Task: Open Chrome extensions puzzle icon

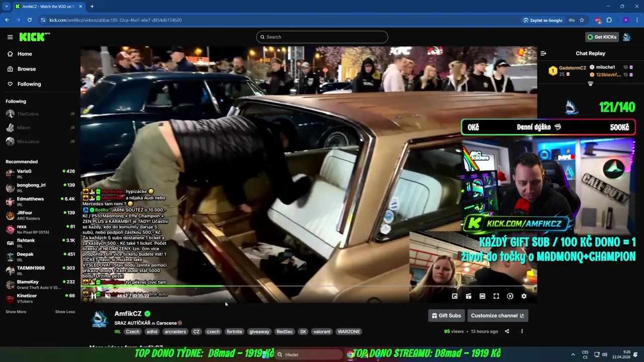Action: click(609, 20)
